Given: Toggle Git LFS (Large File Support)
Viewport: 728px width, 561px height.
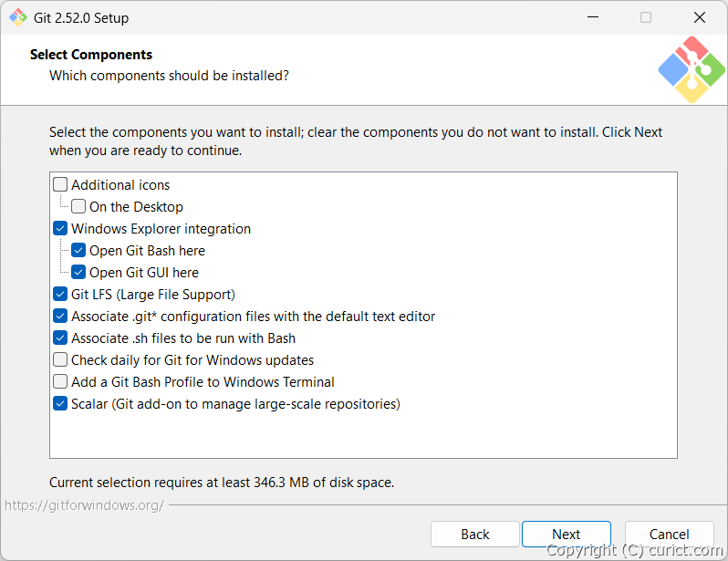Looking at the screenshot, I should 60,295.
